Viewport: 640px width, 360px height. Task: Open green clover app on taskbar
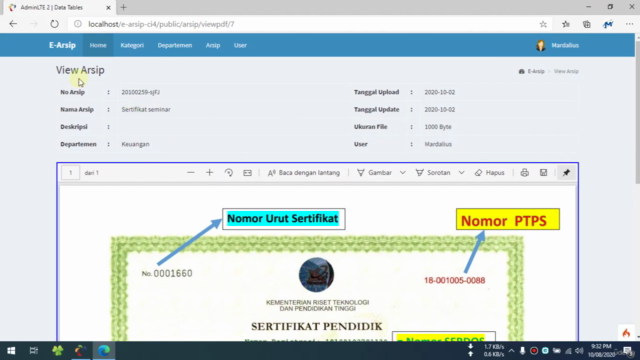pyautogui.click(x=58, y=351)
